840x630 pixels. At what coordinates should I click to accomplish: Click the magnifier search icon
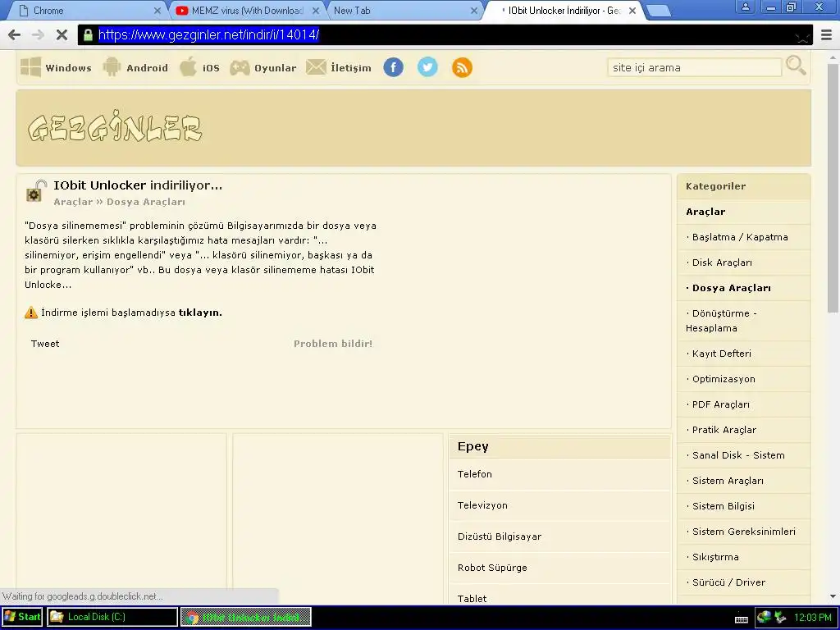pos(796,66)
